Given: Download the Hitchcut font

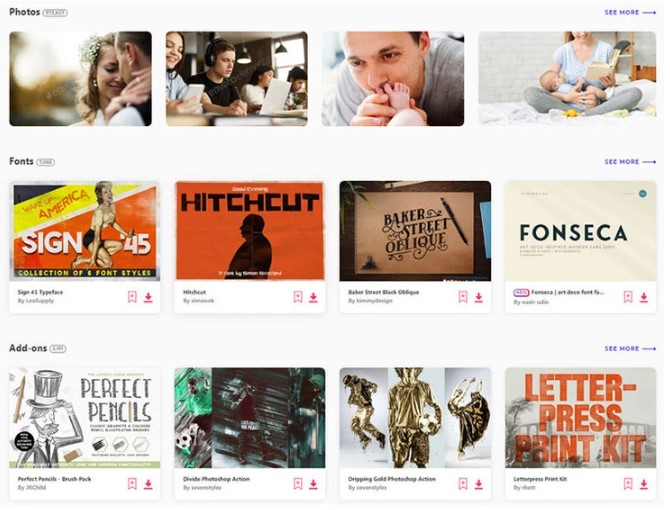Looking at the screenshot, I should (x=314, y=297).
